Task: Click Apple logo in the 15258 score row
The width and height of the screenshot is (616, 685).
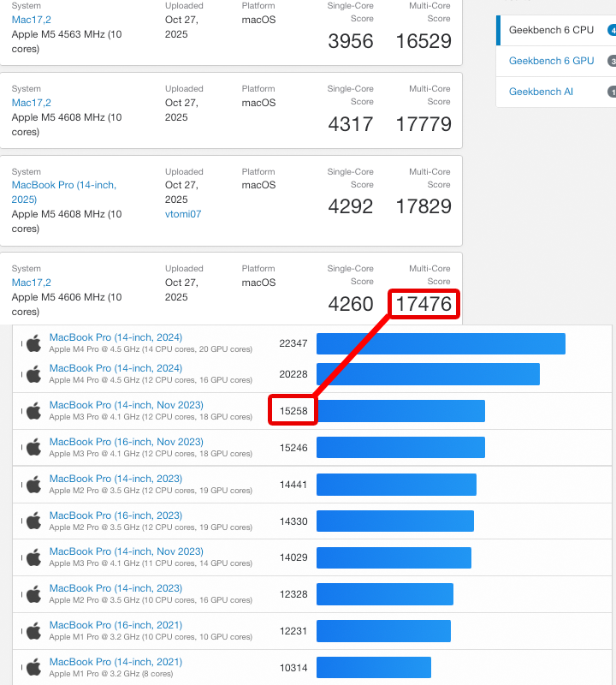Action: tap(33, 411)
